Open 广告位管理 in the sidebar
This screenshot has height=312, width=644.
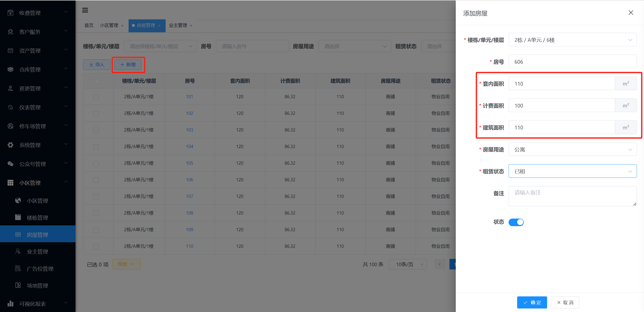click(38, 269)
